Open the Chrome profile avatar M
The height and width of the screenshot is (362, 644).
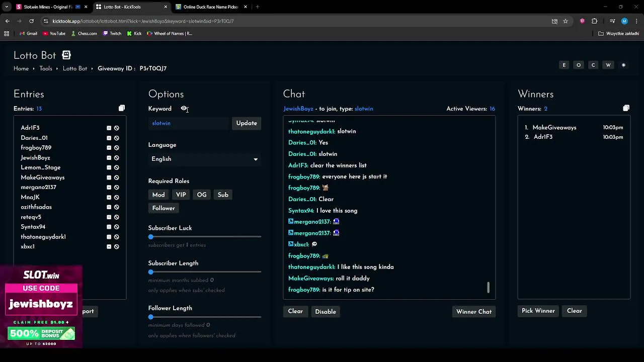624,21
